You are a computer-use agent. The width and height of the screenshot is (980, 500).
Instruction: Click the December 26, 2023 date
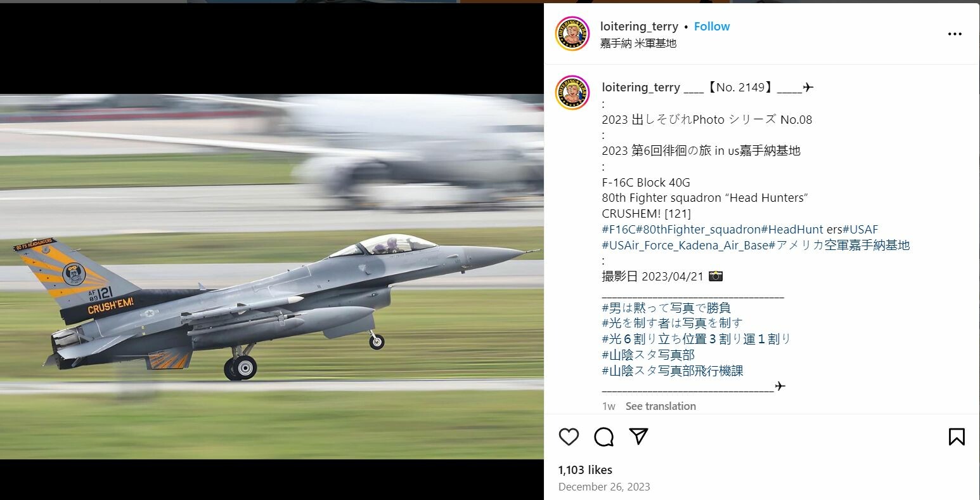[x=604, y=487]
